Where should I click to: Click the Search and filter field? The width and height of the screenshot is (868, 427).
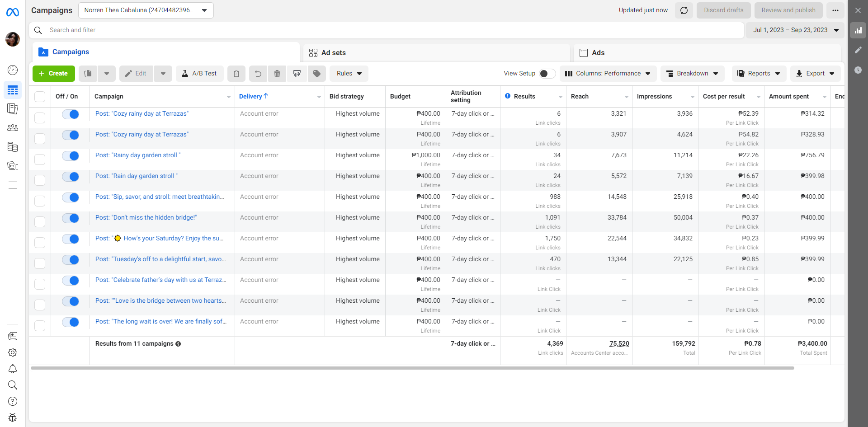click(x=387, y=30)
